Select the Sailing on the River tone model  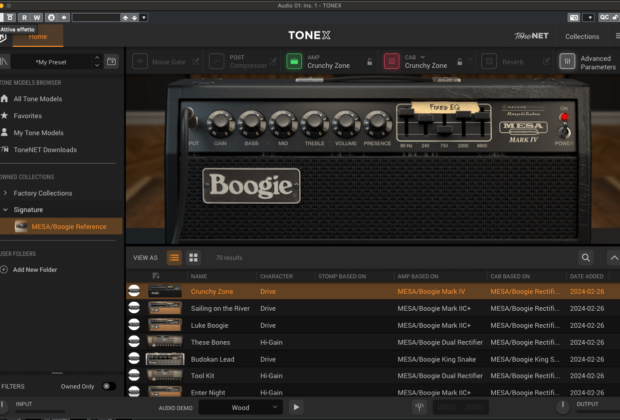[x=373, y=308]
